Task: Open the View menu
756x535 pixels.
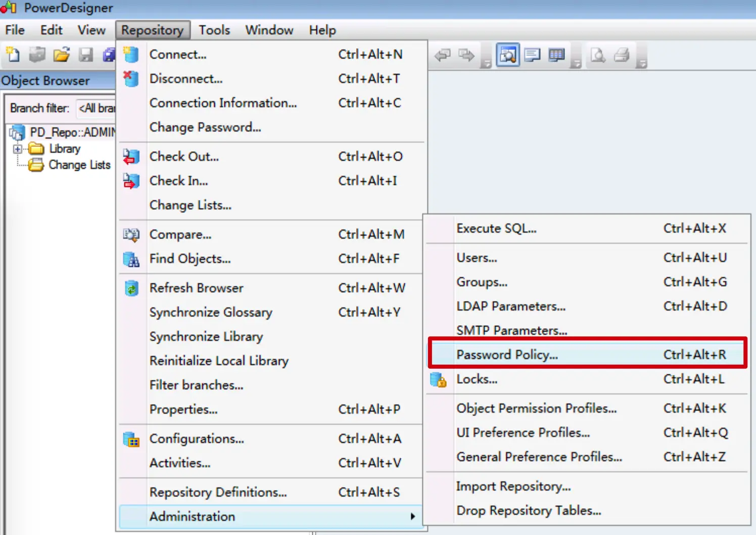Action: (91, 30)
